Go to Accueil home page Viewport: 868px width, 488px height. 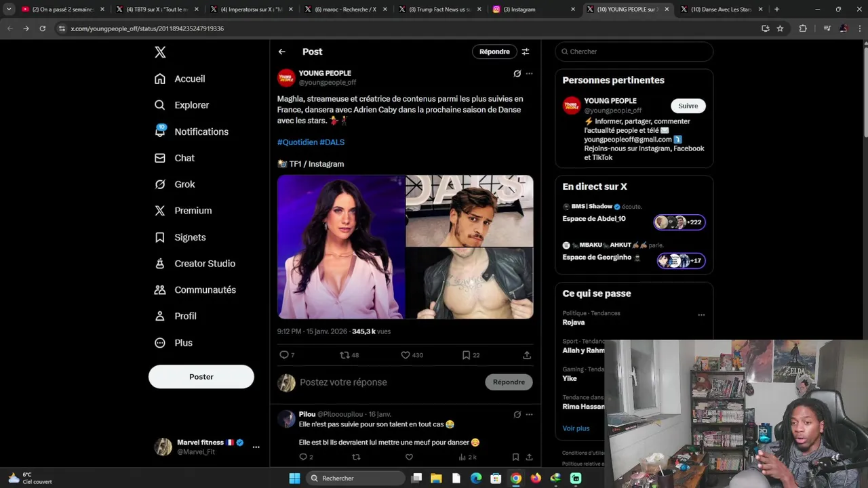pyautogui.click(x=180, y=79)
